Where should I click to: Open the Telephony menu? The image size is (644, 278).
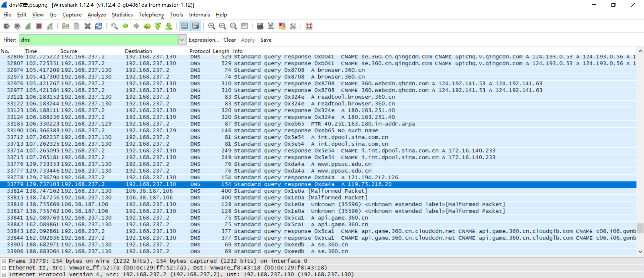pos(151,15)
